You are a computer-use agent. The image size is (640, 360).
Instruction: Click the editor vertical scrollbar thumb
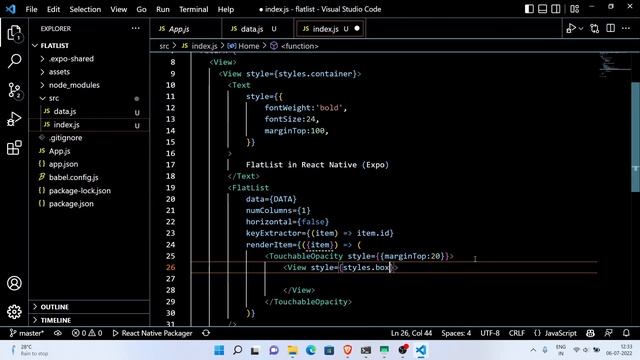pos(636,137)
